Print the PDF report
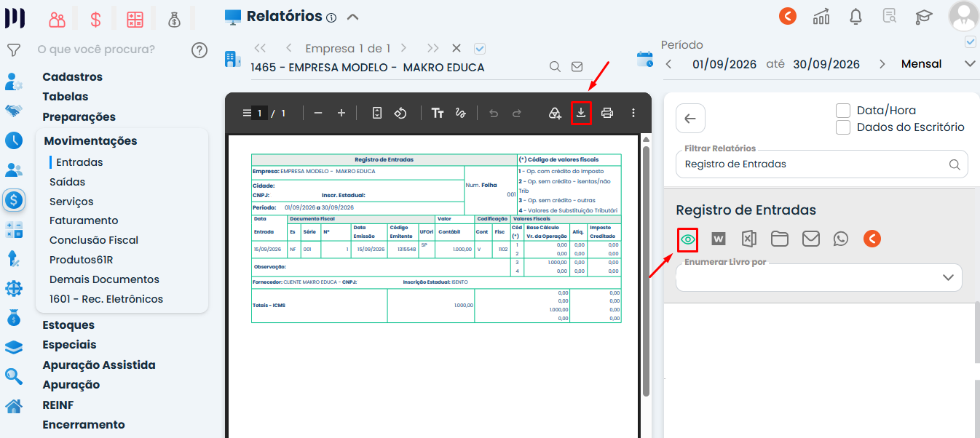The width and height of the screenshot is (980, 438). (607, 113)
